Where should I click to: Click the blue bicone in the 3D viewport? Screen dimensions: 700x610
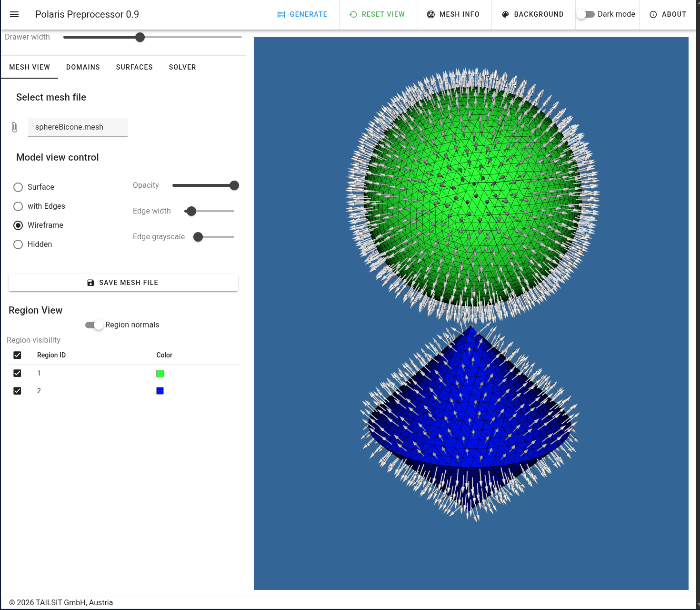pyautogui.click(x=470, y=419)
